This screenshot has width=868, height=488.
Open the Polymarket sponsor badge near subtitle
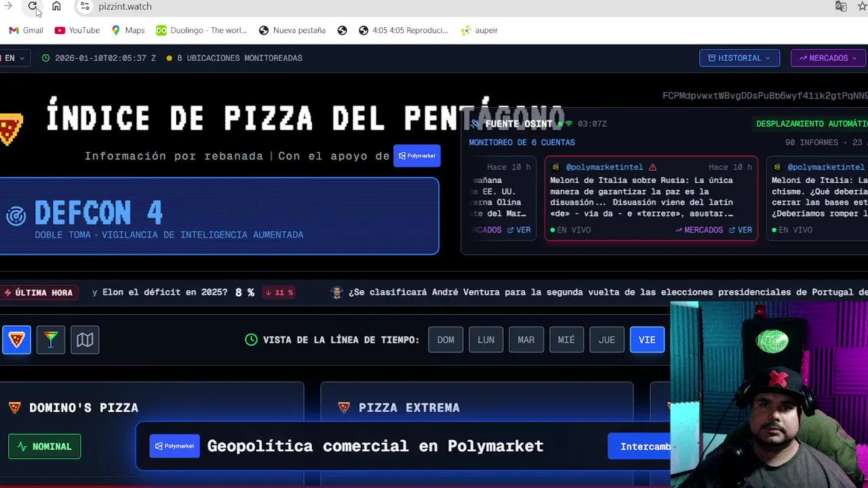click(416, 156)
